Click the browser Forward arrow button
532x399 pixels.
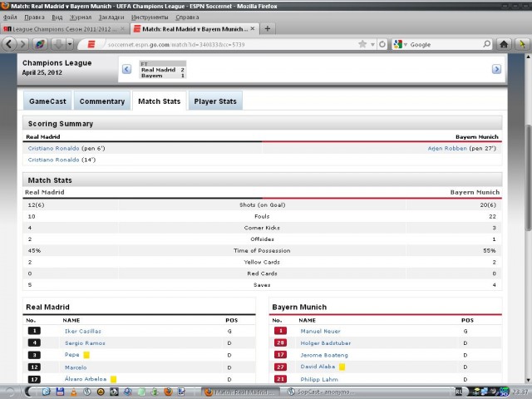[22, 44]
